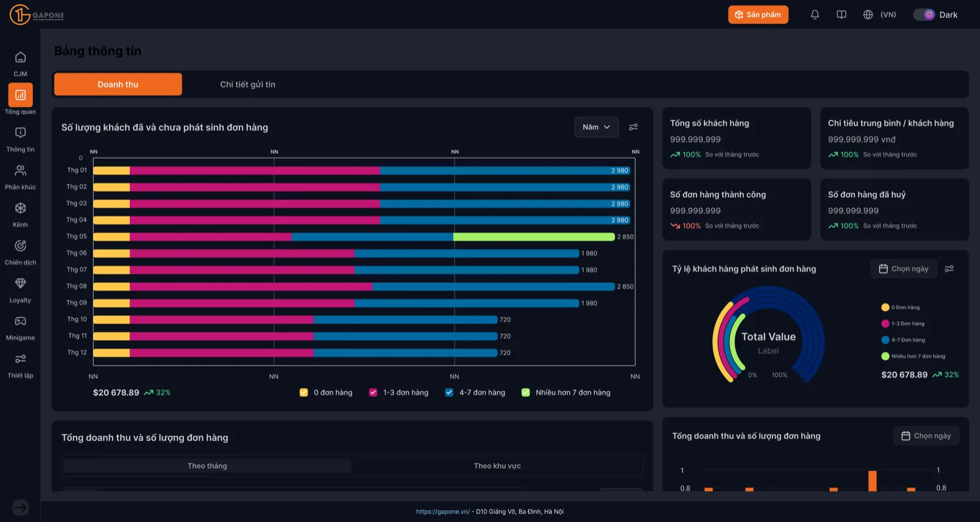Click green Nhiều hơn 7 đơn hàng legend dot

885,356
